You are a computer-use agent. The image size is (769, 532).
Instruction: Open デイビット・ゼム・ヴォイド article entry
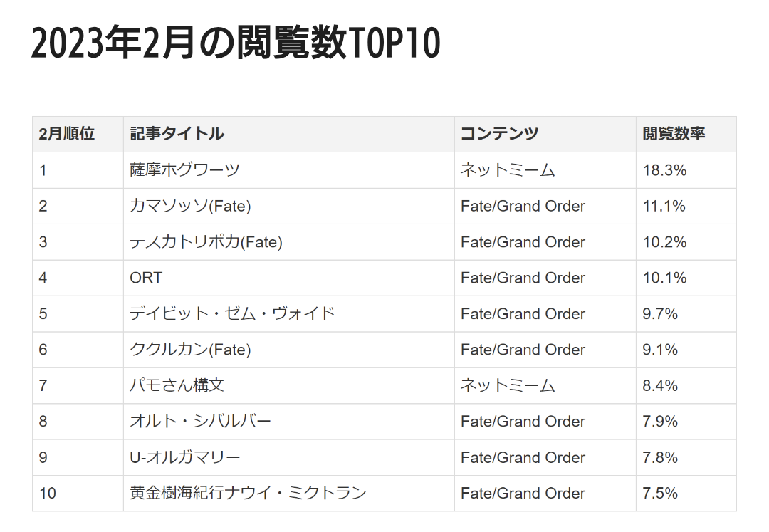click(232, 314)
